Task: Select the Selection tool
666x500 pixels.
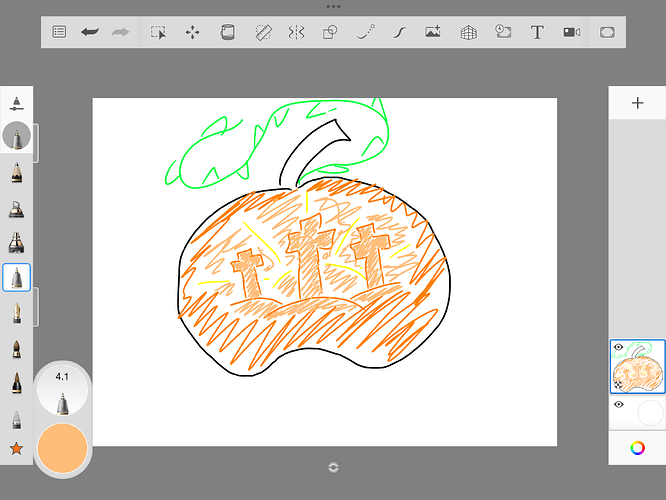Action: pos(158,32)
